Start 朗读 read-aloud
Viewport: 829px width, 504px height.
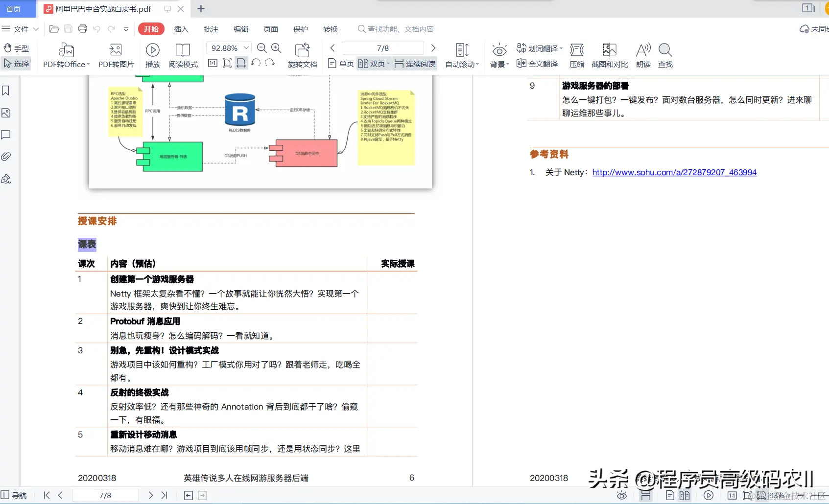pos(643,55)
